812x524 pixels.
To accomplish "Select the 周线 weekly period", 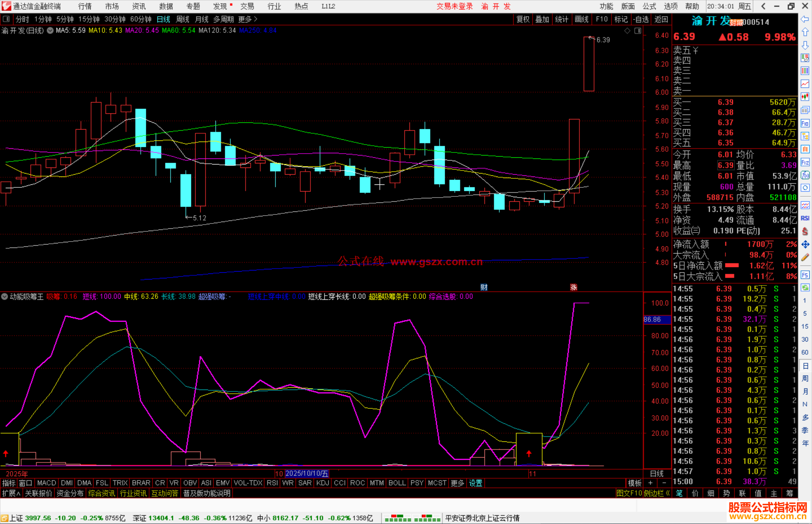I will tap(182, 19).
